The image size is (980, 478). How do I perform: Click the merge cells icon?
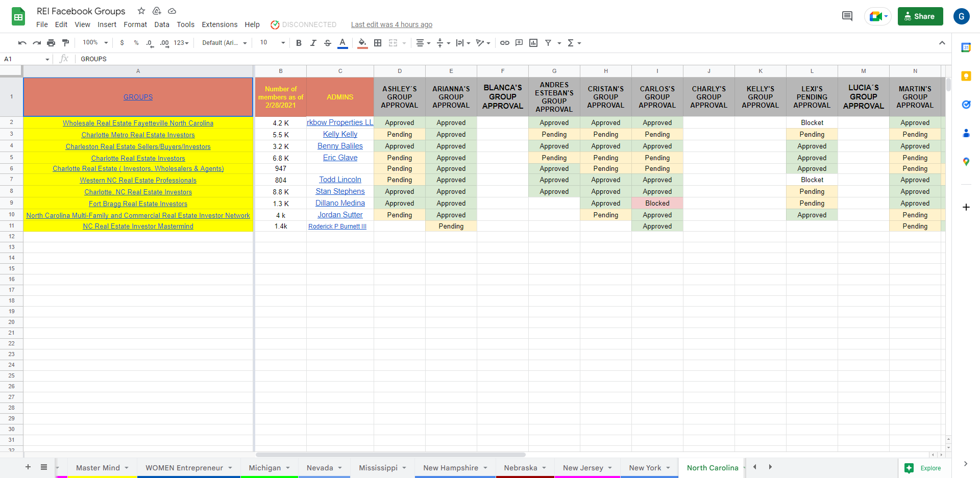pos(393,43)
